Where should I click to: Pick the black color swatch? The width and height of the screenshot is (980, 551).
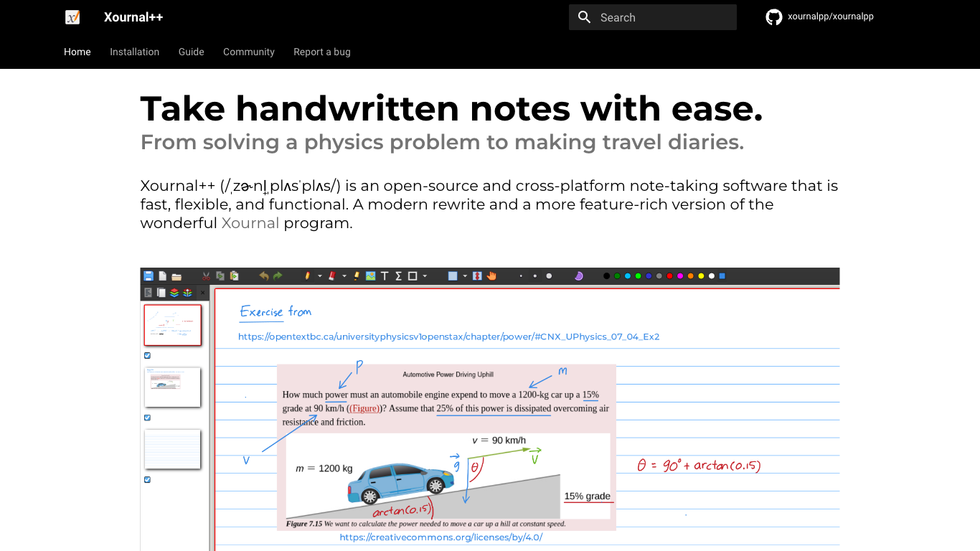[606, 276]
